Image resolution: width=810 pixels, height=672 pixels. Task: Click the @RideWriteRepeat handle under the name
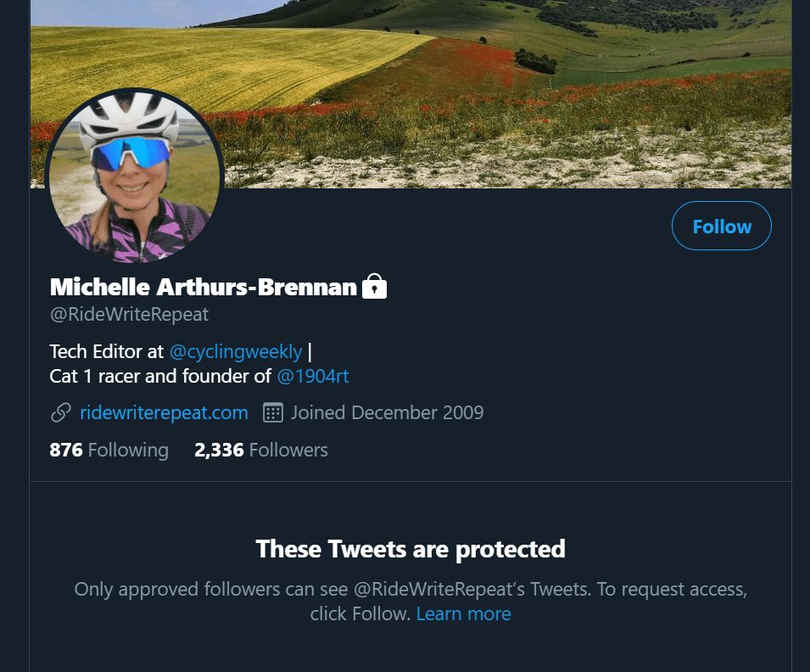tap(130, 315)
